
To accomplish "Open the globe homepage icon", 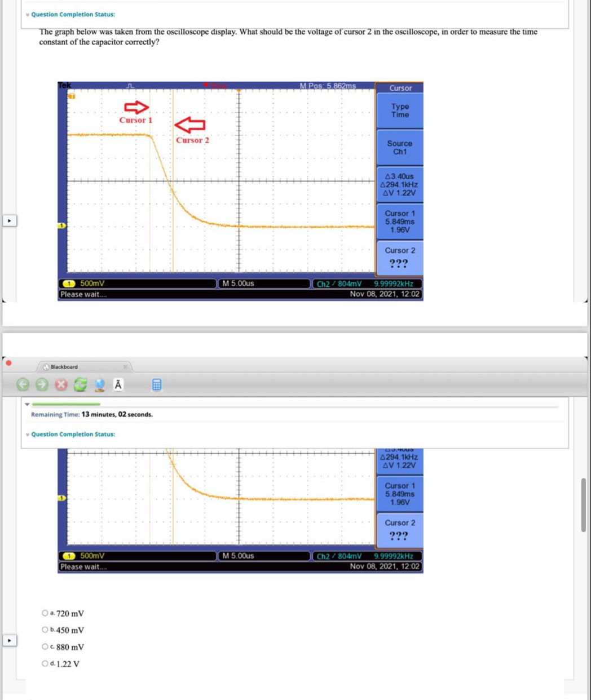I will 99,384.
